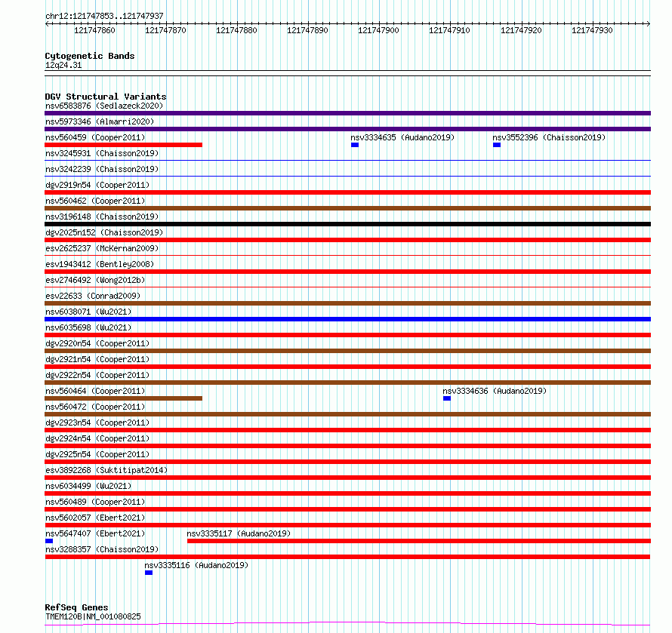Click small blue feature below nsv3335116
The height and width of the screenshot is (633, 672).
(x=149, y=573)
